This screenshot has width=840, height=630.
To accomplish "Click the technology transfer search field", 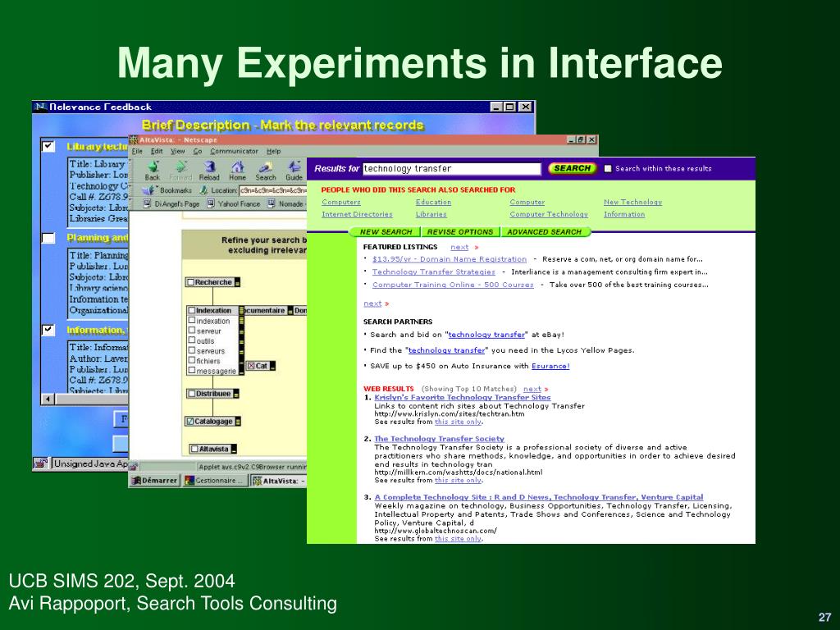I will point(452,169).
